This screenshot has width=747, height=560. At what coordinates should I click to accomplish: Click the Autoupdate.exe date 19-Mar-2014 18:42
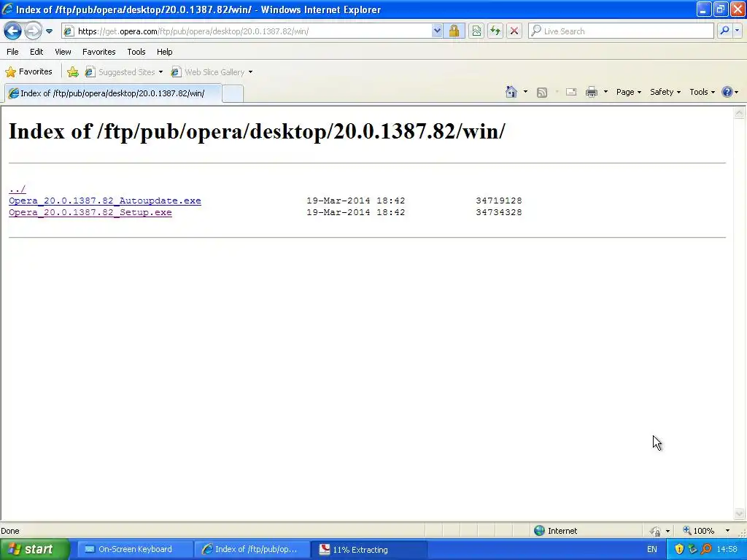[x=355, y=201]
